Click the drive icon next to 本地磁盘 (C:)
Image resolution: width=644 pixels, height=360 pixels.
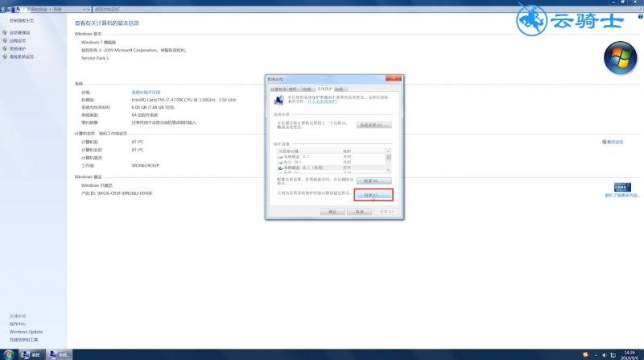tap(280, 157)
